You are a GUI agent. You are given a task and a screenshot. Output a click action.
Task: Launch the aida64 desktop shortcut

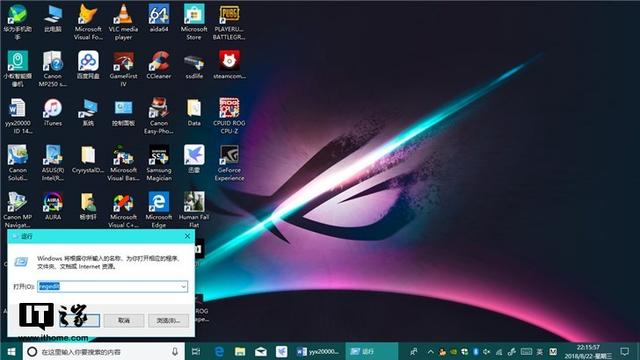159,18
